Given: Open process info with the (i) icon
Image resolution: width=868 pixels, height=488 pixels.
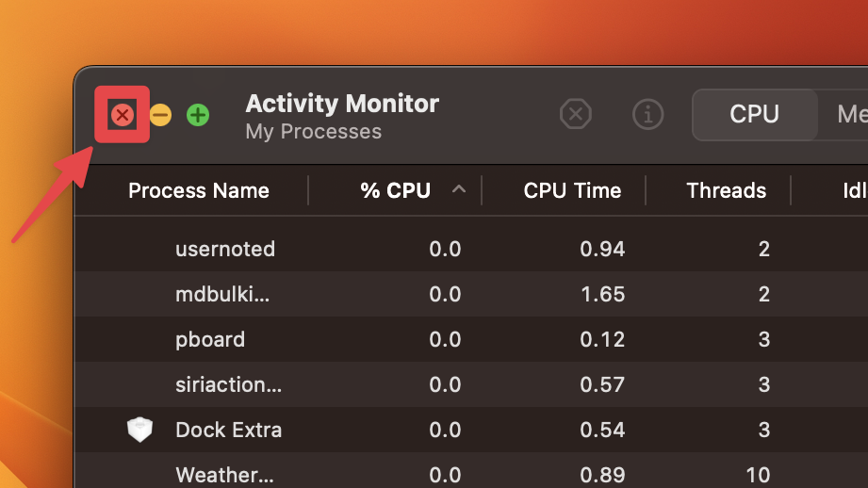Looking at the screenshot, I should click(x=647, y=115).
